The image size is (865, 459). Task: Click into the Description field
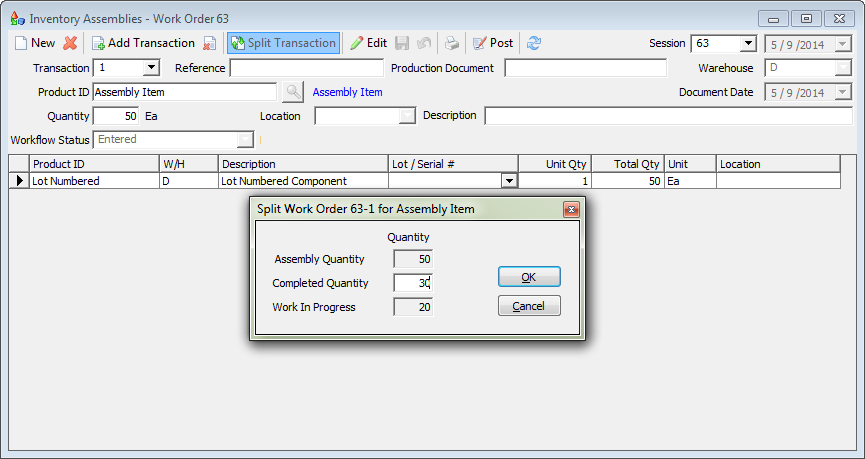click(669, 116)
